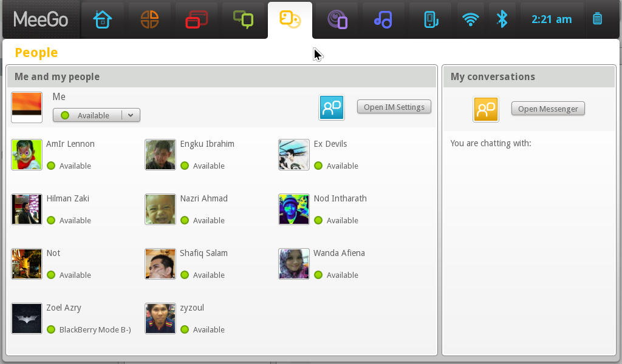Open the green zones panel
Screen dimensions: 622x364
tap(243, 19)
